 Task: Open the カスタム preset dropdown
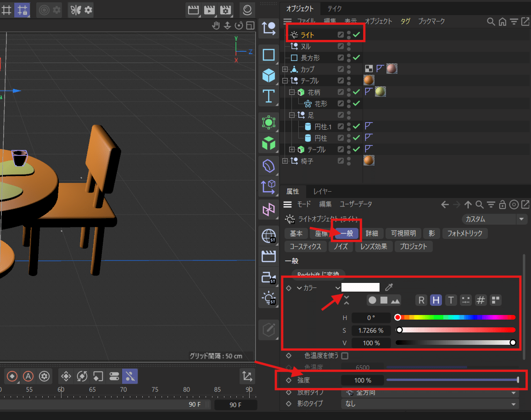coord(494,219)
